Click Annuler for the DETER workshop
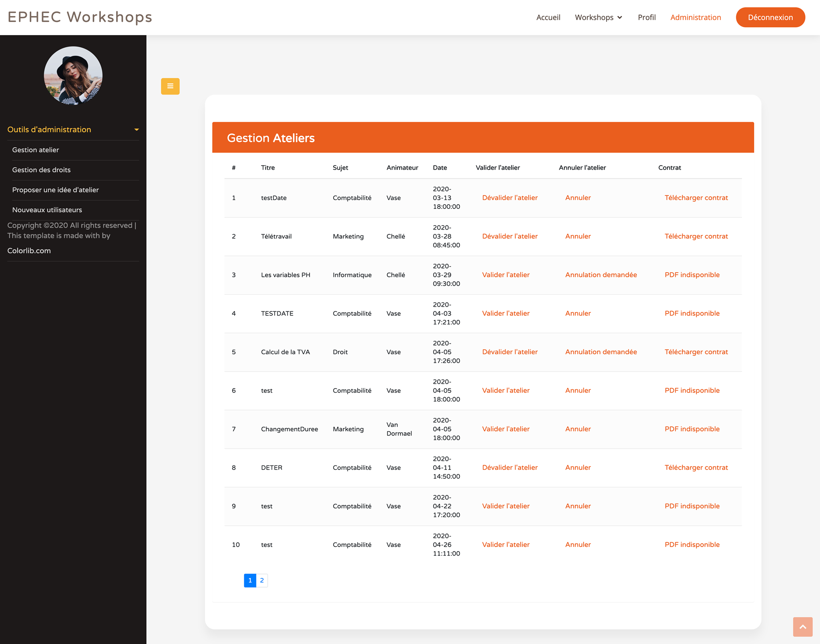Screen dimensions: 820x644 point(578,467)
